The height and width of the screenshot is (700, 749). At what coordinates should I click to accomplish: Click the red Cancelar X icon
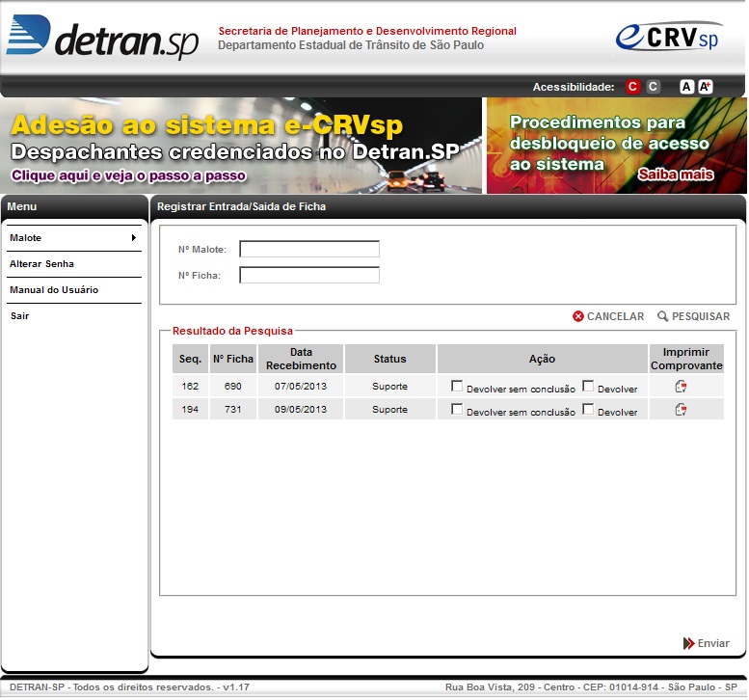[578, 316]
